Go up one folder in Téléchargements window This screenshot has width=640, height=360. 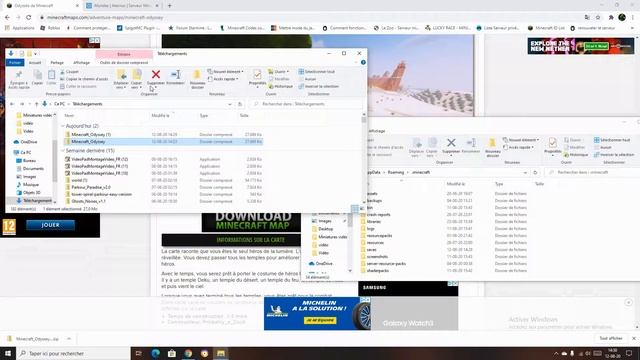[36, 104]
